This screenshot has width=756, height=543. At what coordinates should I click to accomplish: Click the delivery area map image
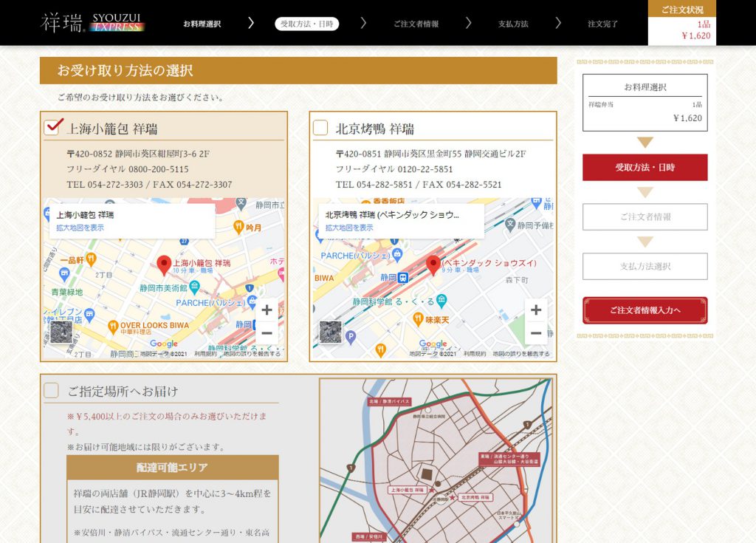pos(436,460)
